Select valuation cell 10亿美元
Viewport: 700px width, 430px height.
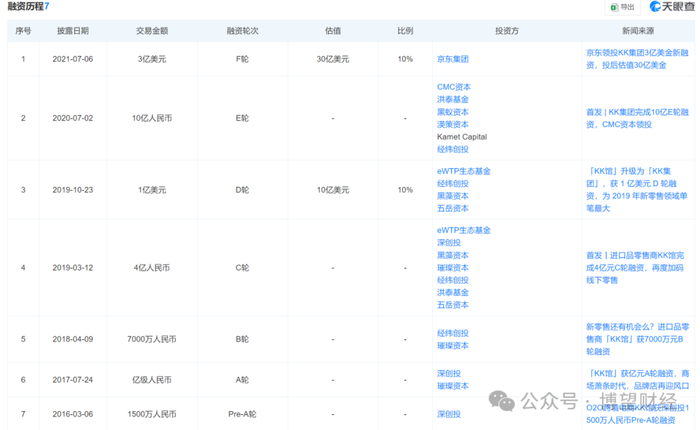(333, 190)
